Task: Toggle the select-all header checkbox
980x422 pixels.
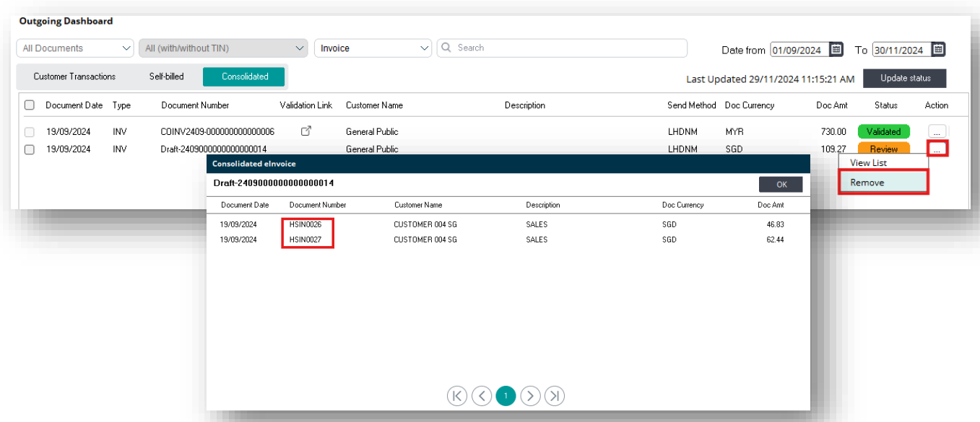Action: point(30,105)
